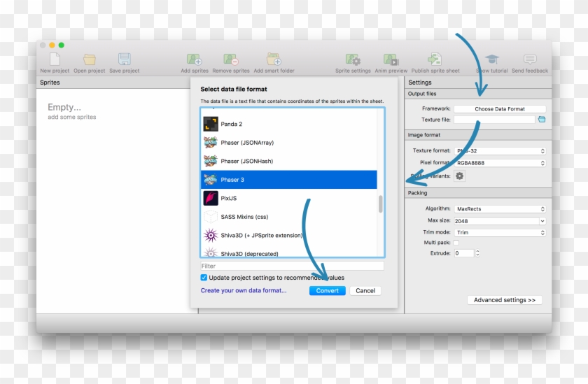Click Add sprites toolbar icon
Image resolution: width=588 pixels, height=384 pixels.
pyautogui.click(x=195, y=59)
